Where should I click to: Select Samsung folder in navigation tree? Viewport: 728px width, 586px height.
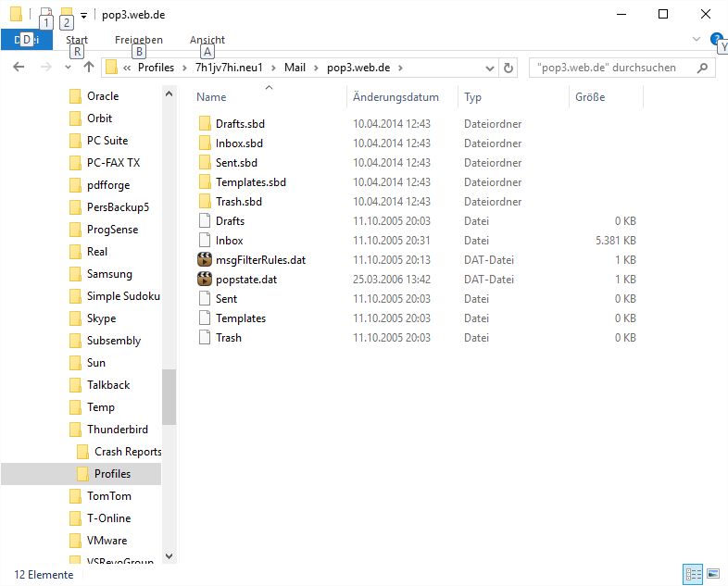[101, 274]
